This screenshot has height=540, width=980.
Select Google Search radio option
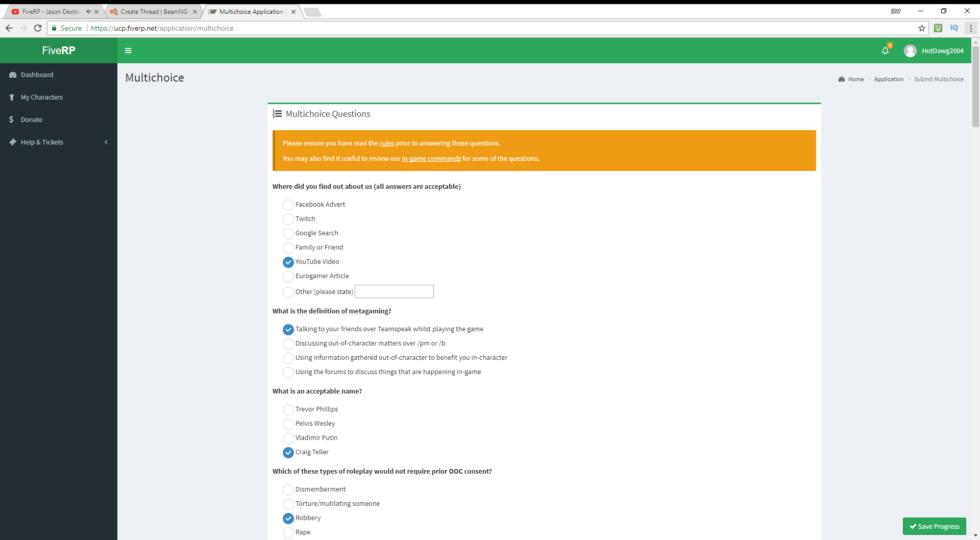coord(288,234)
